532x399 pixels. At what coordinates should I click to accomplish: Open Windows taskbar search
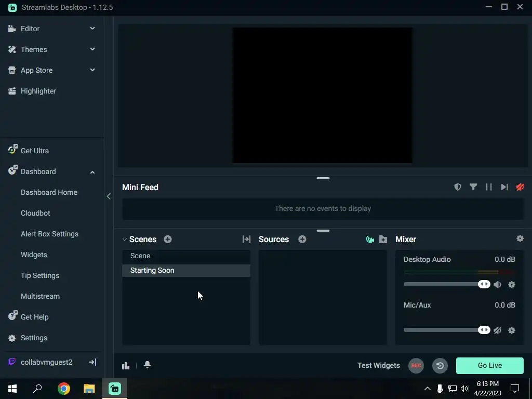[x=37, y=389]
